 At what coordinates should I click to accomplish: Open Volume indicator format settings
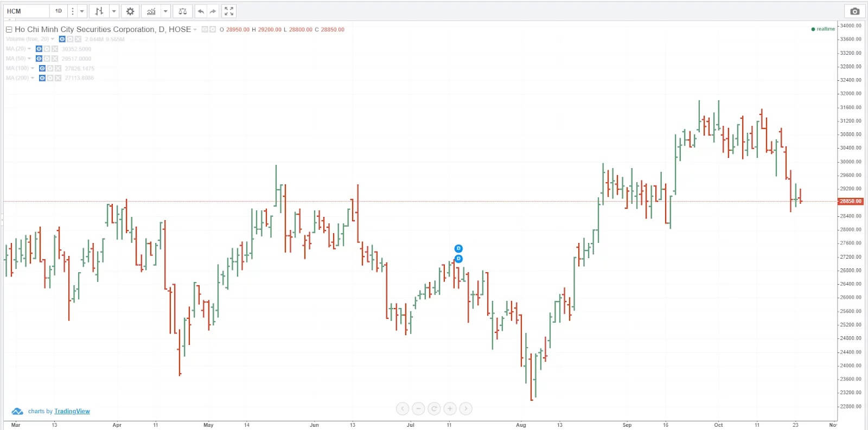pyautogui.click(x=70, y=39)
